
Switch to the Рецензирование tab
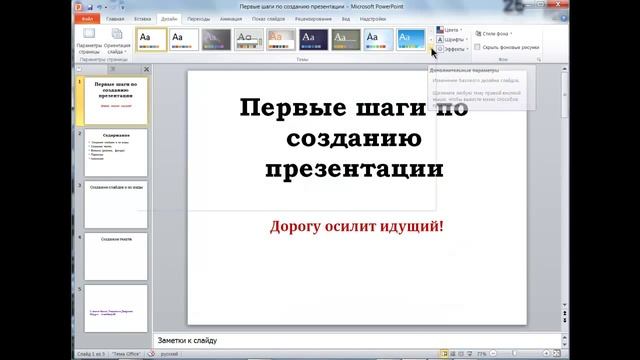coord(313,19)
